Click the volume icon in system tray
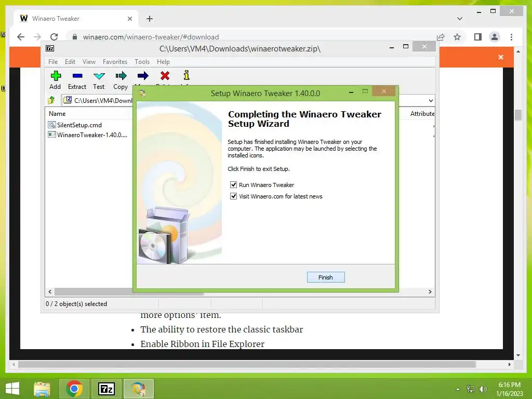The width and height of the screenshot is (532, 399). (x=483, y=389)
